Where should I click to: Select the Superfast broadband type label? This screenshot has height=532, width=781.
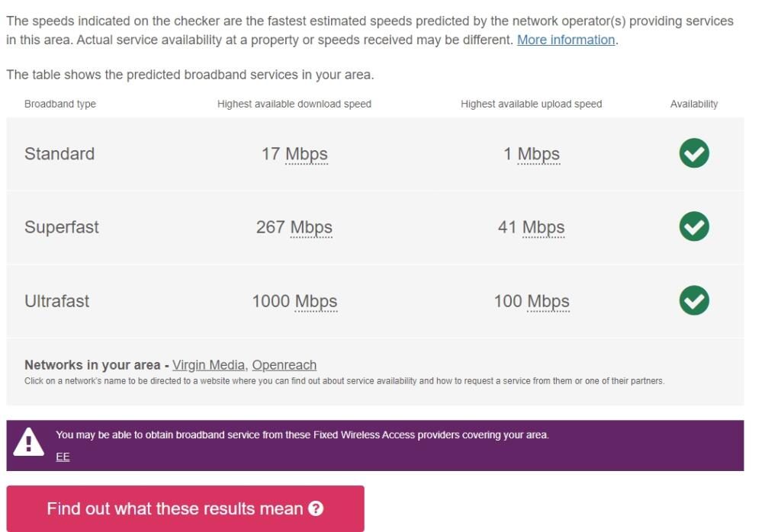pos(62,227)
